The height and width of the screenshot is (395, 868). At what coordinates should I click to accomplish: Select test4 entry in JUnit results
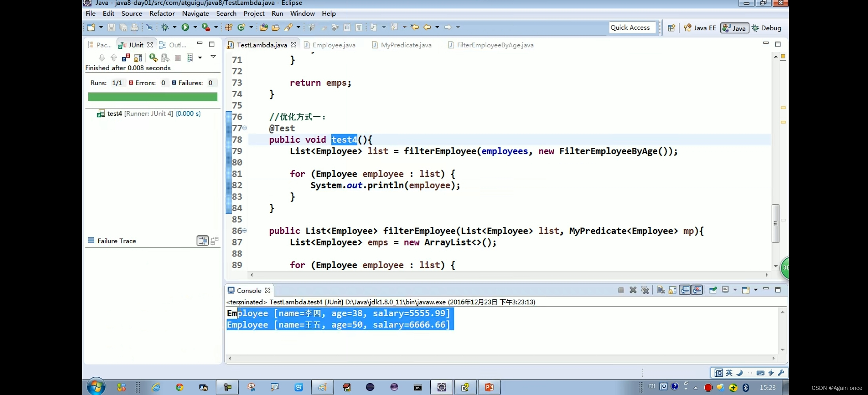pos(149,114)
